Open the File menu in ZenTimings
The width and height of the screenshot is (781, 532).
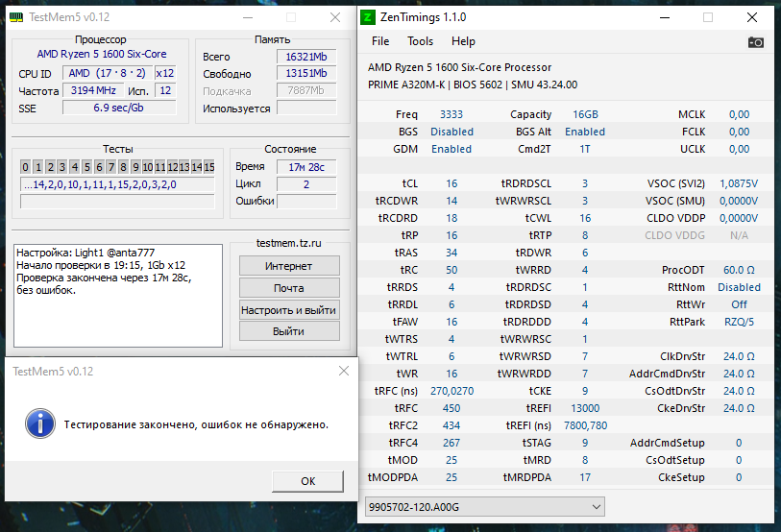point(380,41)
